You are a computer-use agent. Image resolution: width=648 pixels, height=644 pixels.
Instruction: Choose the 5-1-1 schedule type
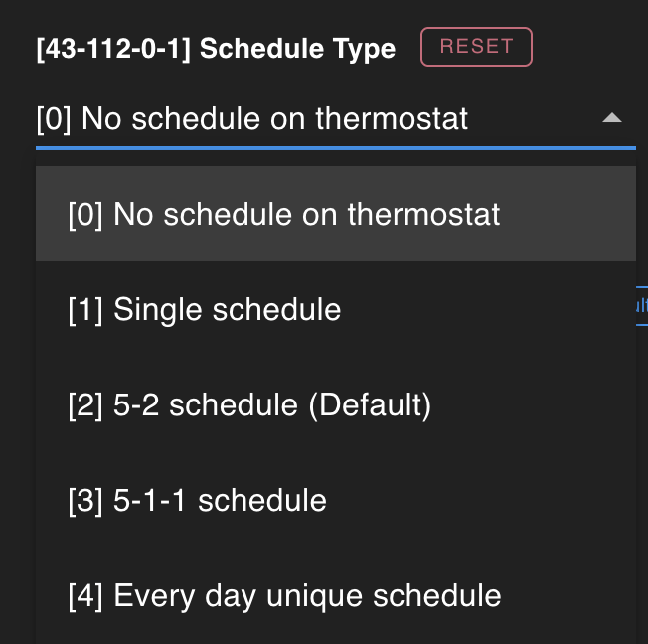[198, 500]
